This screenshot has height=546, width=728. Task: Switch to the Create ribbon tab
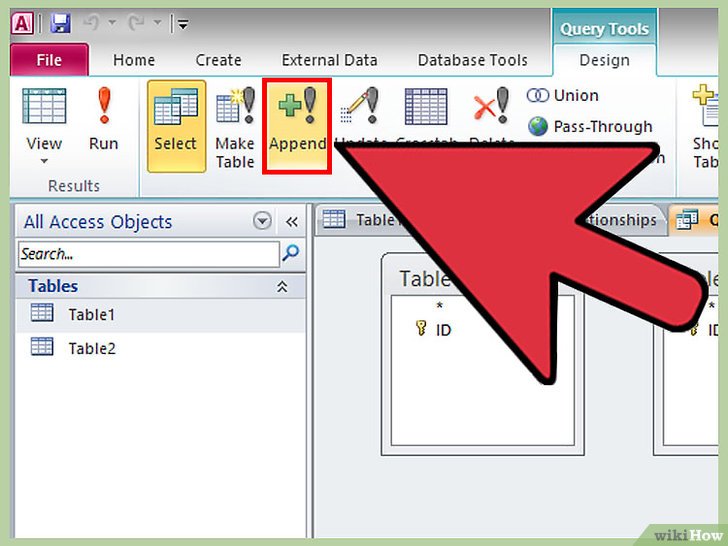(x=218, y=60)
